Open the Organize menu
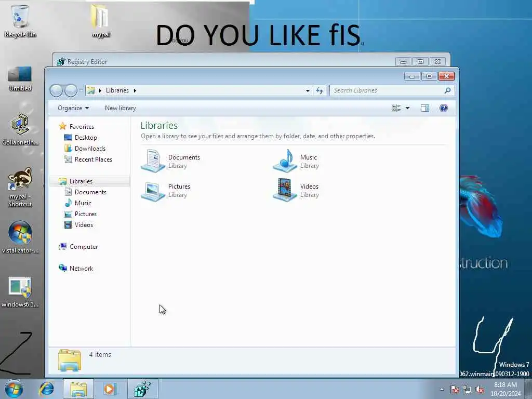 (73, 108)
